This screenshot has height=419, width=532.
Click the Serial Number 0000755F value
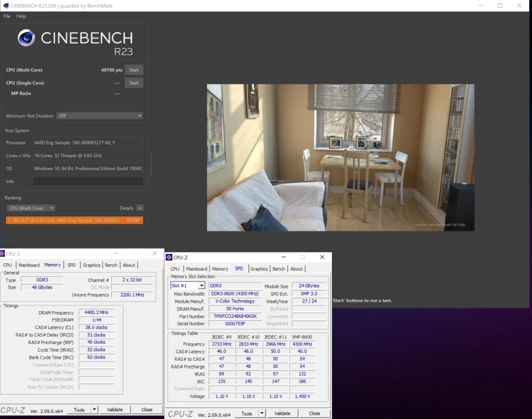[x=235, y=324]
